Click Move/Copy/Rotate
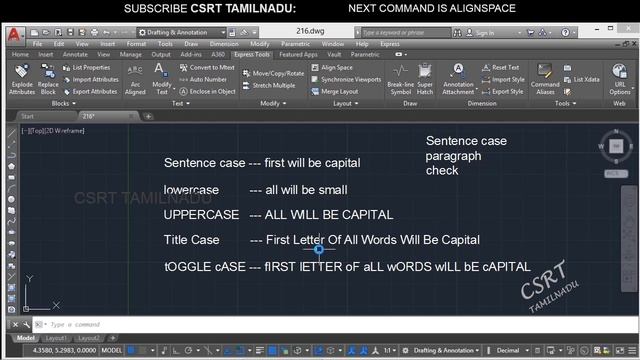 (273, 73)
